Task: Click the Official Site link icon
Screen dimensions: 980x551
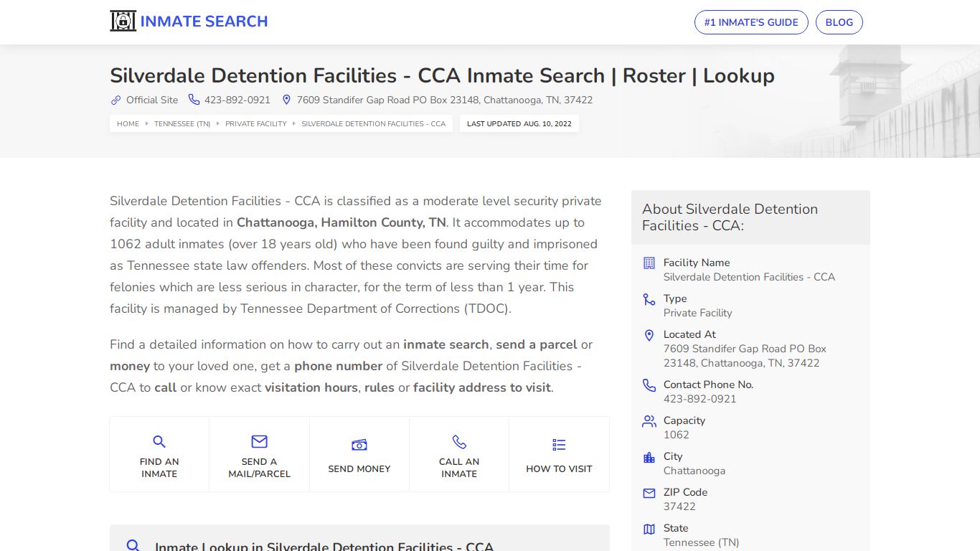Action: pos(116,100)
